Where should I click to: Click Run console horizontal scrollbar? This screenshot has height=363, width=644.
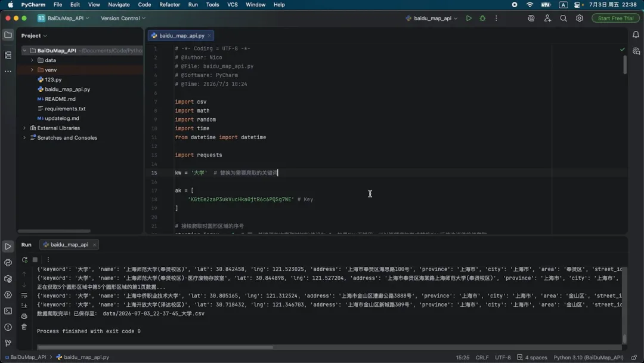155,347
